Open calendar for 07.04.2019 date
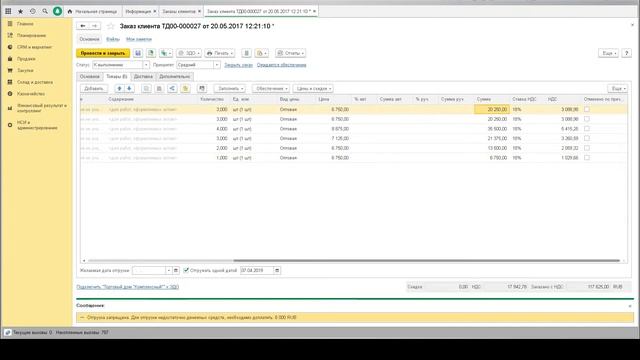The image size is (640, 360). 277,270
